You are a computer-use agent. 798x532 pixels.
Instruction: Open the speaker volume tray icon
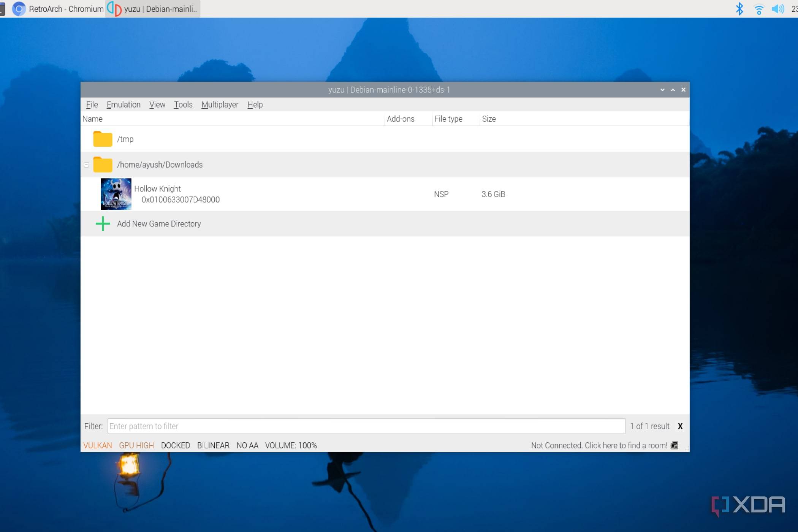pyautogui.click(x=778, y=9)
